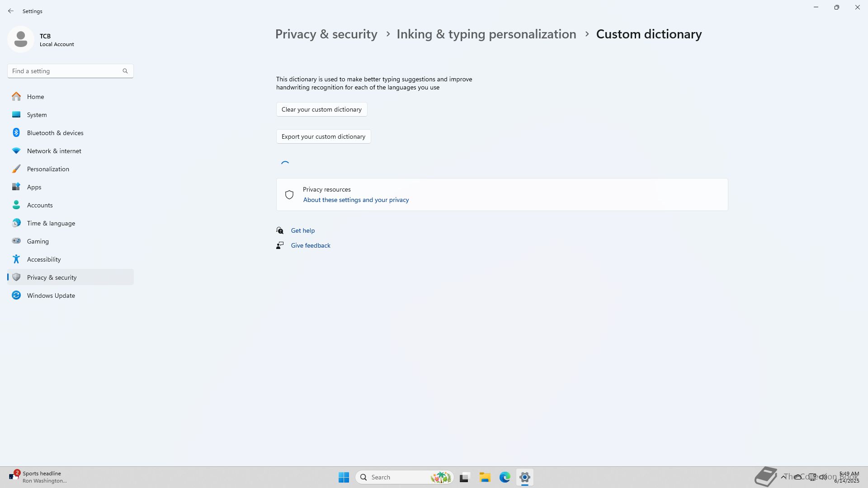Open Network & internet settings
Screen dimensions: 868x488
pos(54,151)
